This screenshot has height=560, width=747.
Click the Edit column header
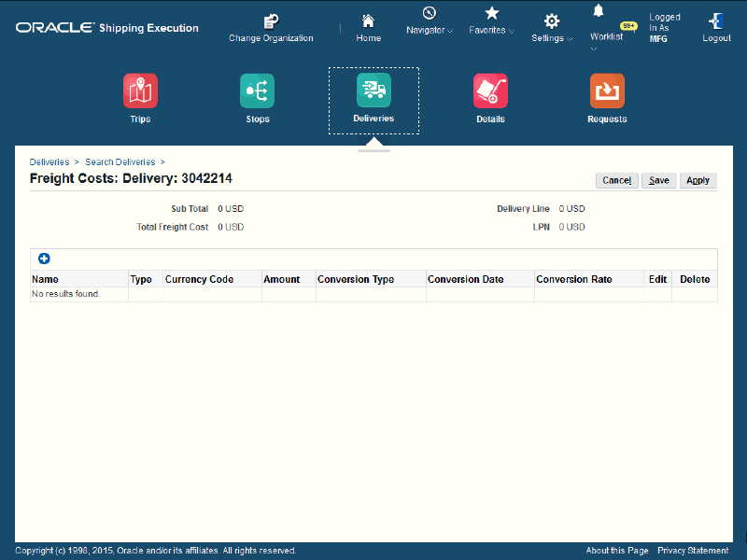[x=657, y=279]
